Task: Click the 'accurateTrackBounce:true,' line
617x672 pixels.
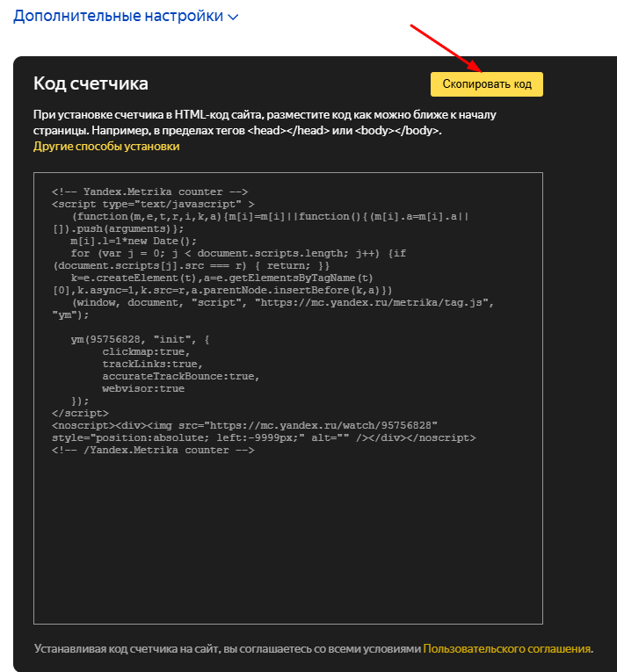Action: pos(180,376)
